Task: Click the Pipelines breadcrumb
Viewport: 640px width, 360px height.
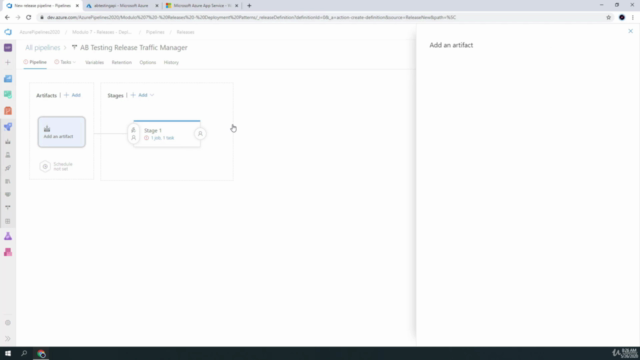Action: [x=155, y=32]
